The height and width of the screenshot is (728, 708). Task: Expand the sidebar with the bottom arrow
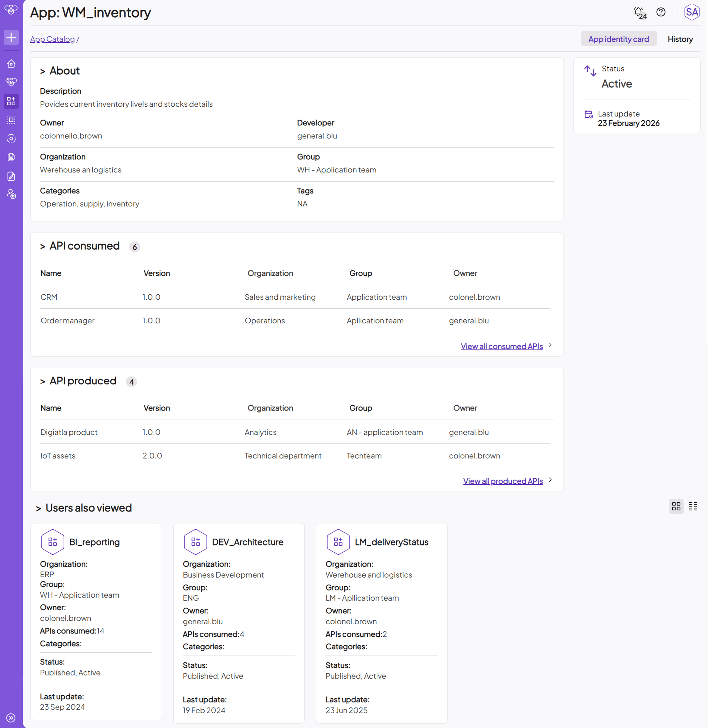pos(11,718)
